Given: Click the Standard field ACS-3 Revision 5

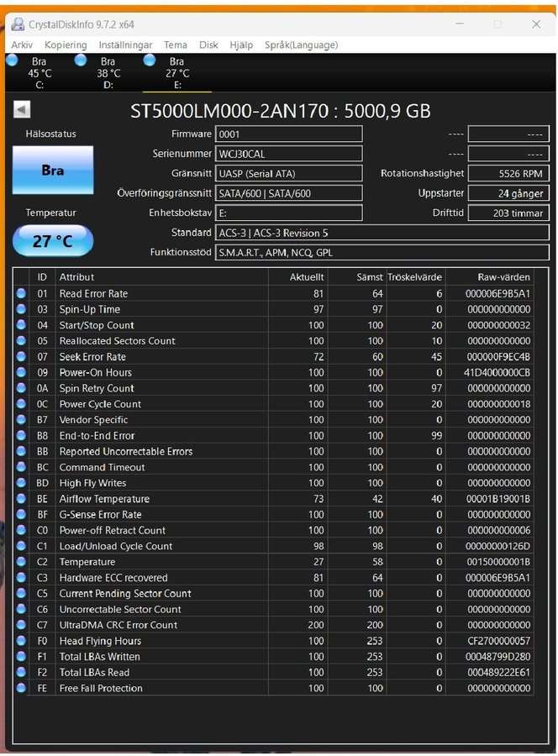Looking at the screenshot, I should point(382,233).
